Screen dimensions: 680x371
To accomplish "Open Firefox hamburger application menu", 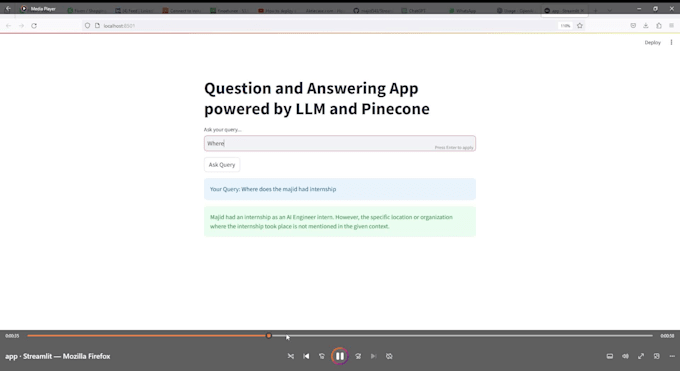I will click(x=671, y=26).
